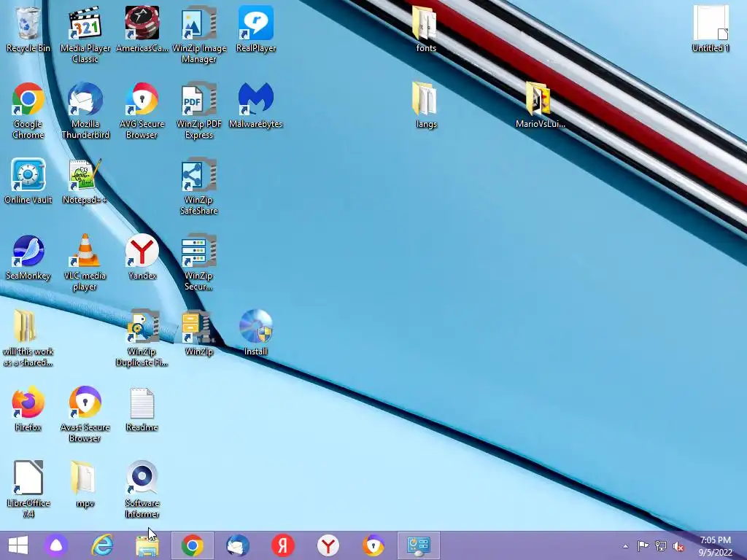This screenshot has width=747, height=560.
Task: Open the Recycle Bin desktop icon
Action: pyautogui.click(x=28, y=29)
